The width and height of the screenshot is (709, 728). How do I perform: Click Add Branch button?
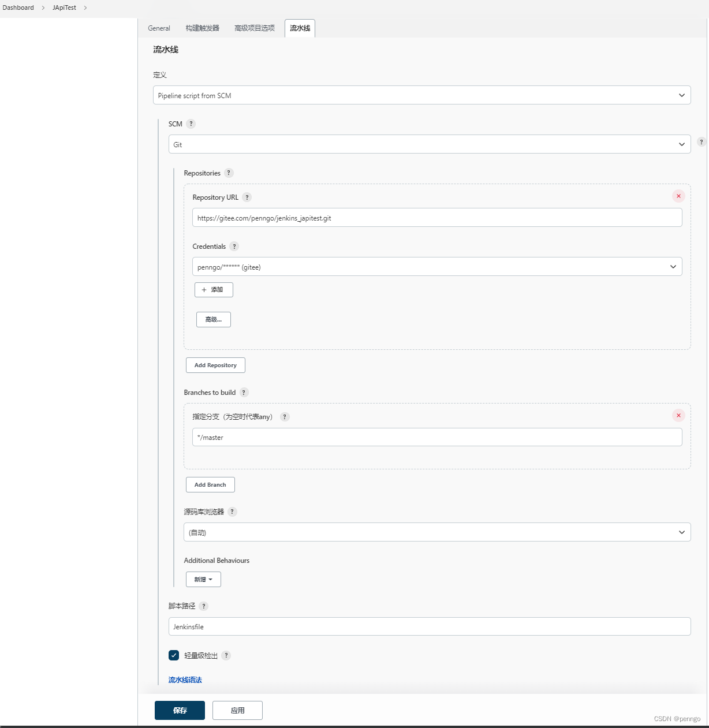(210, 484)
